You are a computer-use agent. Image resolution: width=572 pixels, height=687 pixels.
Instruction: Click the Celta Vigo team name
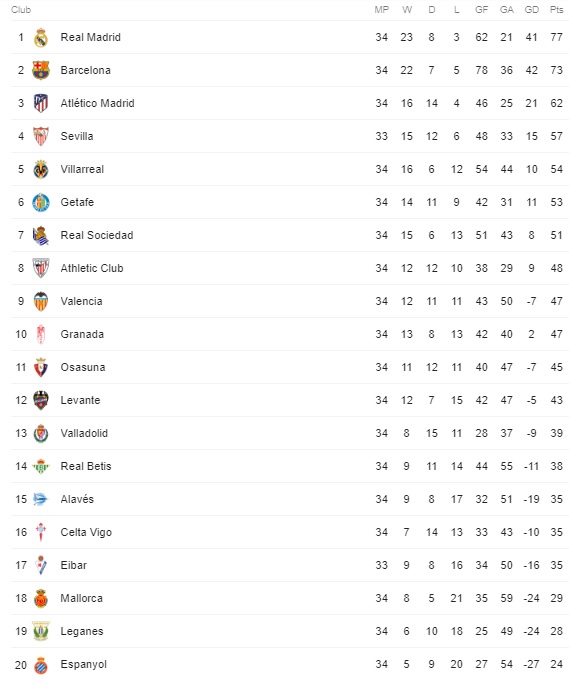click(86, 532)
